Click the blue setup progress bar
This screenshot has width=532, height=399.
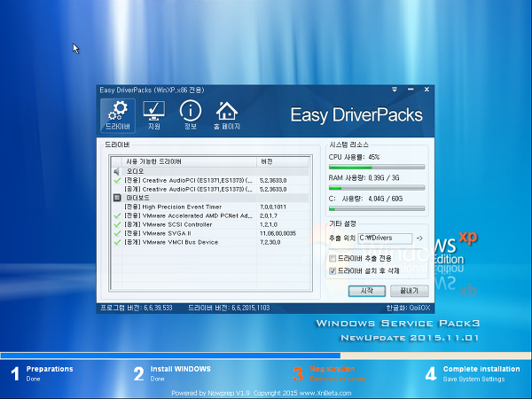click(x=170, y=356)
